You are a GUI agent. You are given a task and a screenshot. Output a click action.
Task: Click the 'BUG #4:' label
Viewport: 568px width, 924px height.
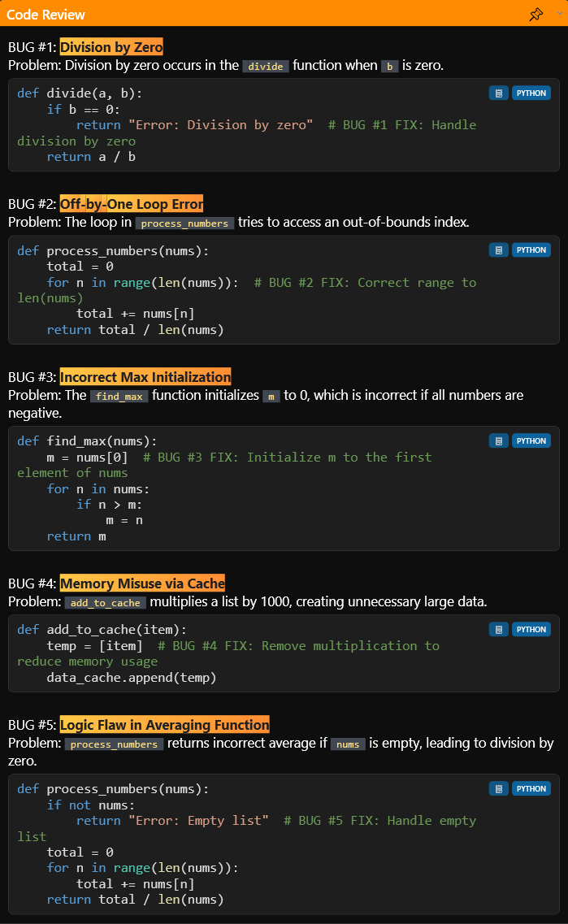pos(32,583)
